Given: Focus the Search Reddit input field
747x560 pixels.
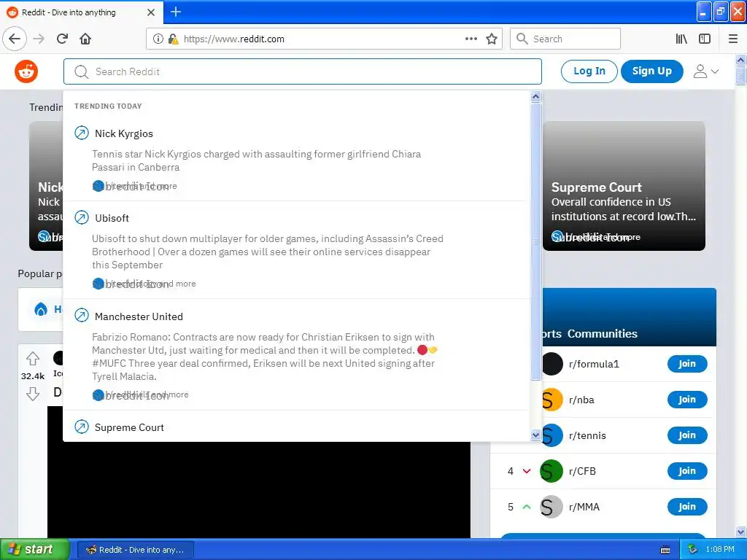Looking at the screenshot, I should click(x=303, y=71).
